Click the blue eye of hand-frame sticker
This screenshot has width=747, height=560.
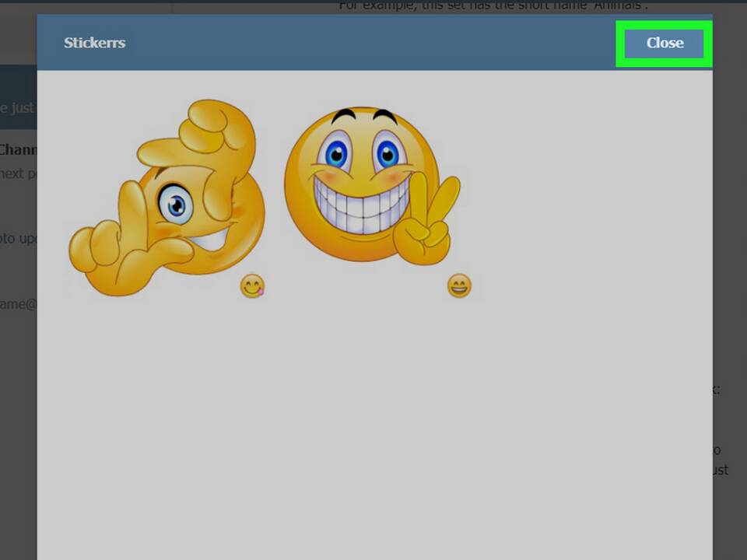coord(175,205)
